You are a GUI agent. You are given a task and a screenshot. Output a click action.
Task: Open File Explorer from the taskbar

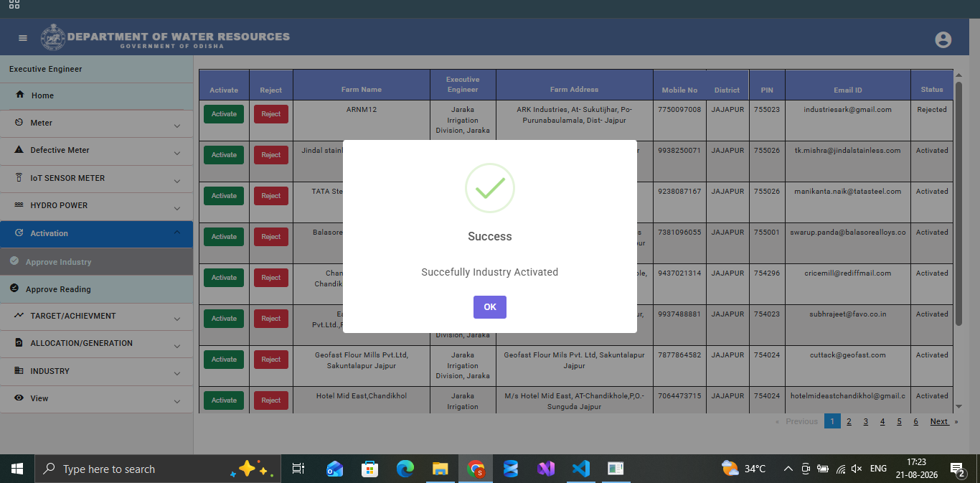click(x=440, y=469)
